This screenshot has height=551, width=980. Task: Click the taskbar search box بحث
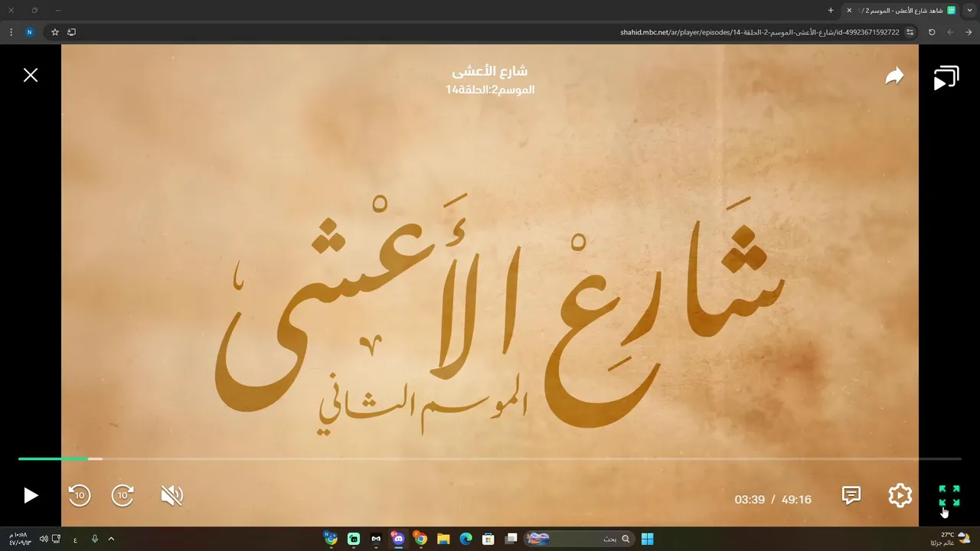[x=580, y=539]
